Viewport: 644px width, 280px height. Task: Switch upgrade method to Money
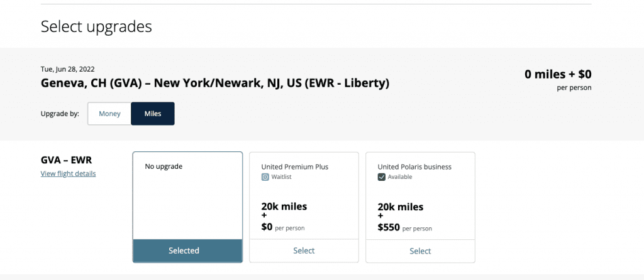click(109, 114)
